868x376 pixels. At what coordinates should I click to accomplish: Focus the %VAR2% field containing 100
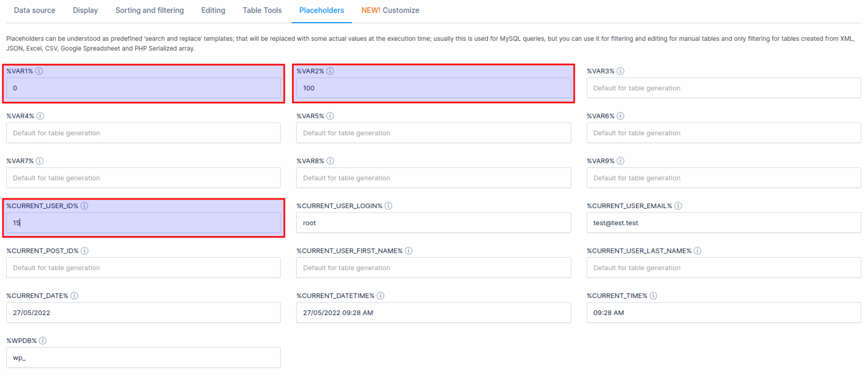pos(433,88)
